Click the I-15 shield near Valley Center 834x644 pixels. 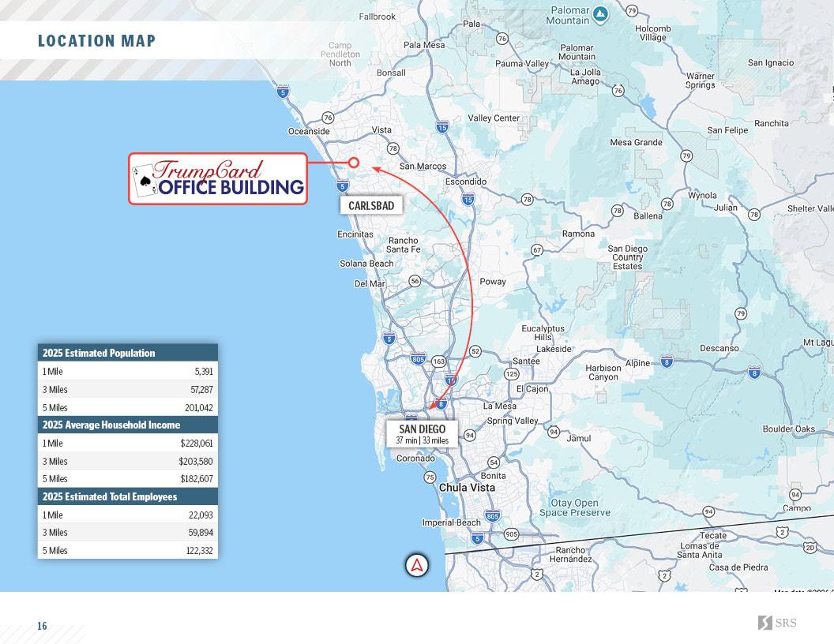[x=442, y=127]
